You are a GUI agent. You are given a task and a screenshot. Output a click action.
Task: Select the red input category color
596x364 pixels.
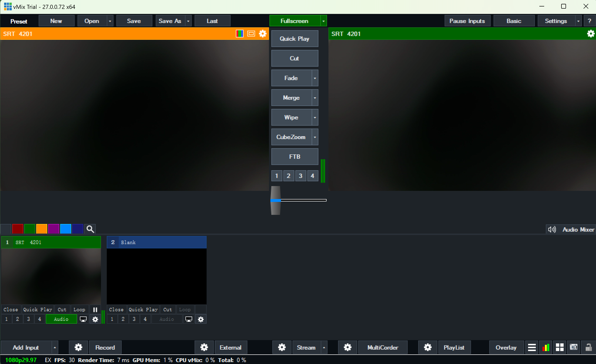click(18, 229)
